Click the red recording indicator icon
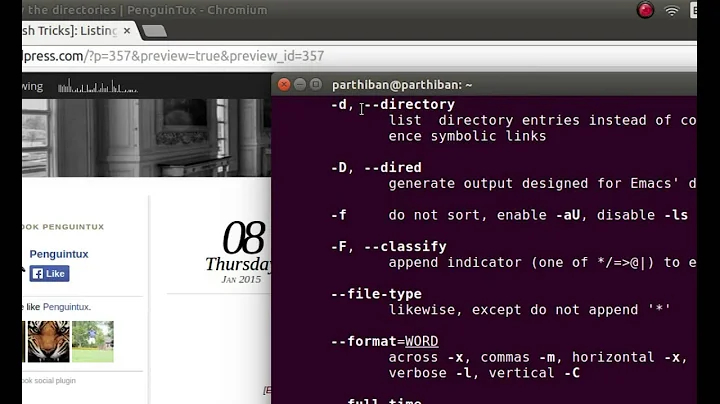720x404 pixels. click(645, 10)
